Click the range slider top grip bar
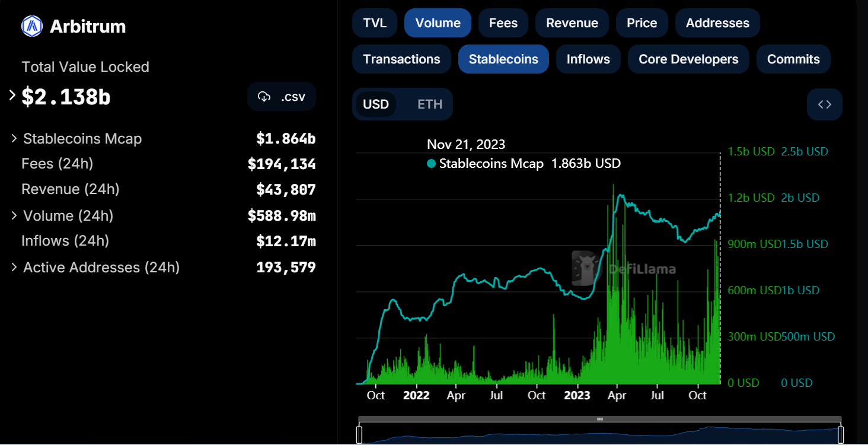 click(600, 419)
